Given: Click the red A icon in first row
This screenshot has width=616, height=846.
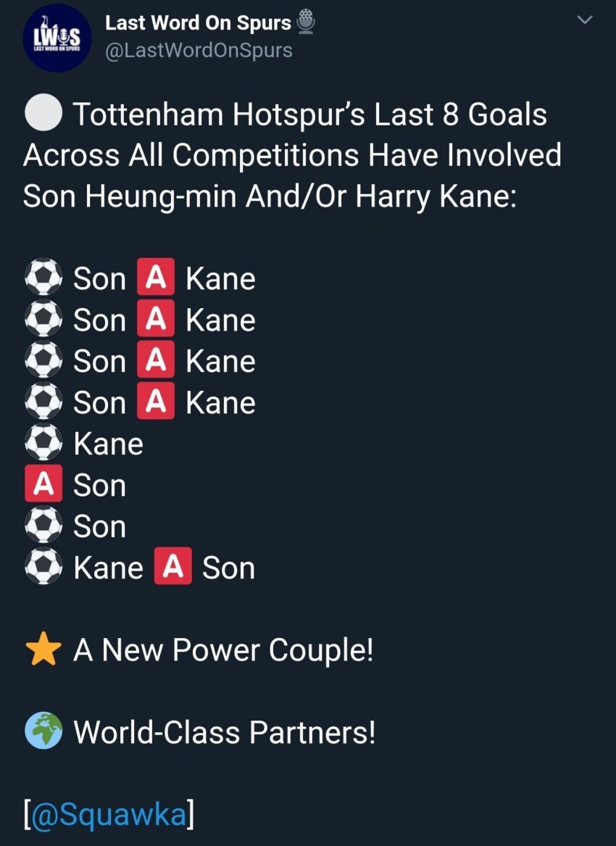Looking at the screenshot, I should click(156, 279).
